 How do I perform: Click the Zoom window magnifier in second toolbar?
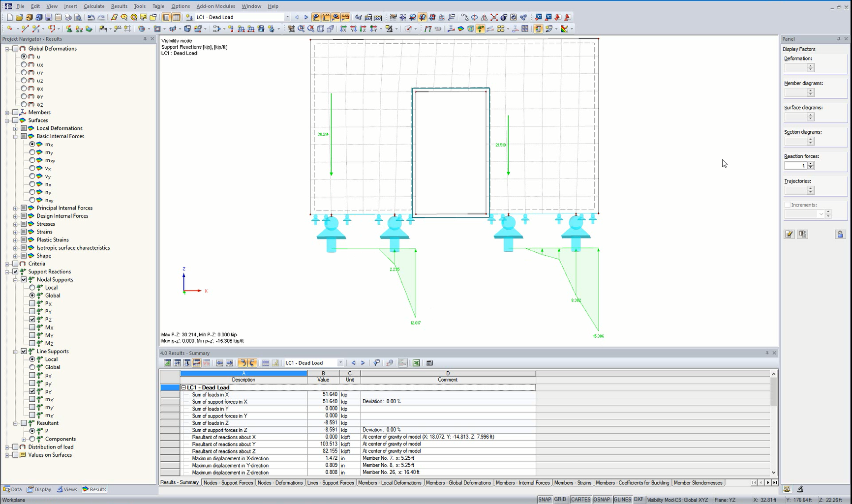coord(301,29)
